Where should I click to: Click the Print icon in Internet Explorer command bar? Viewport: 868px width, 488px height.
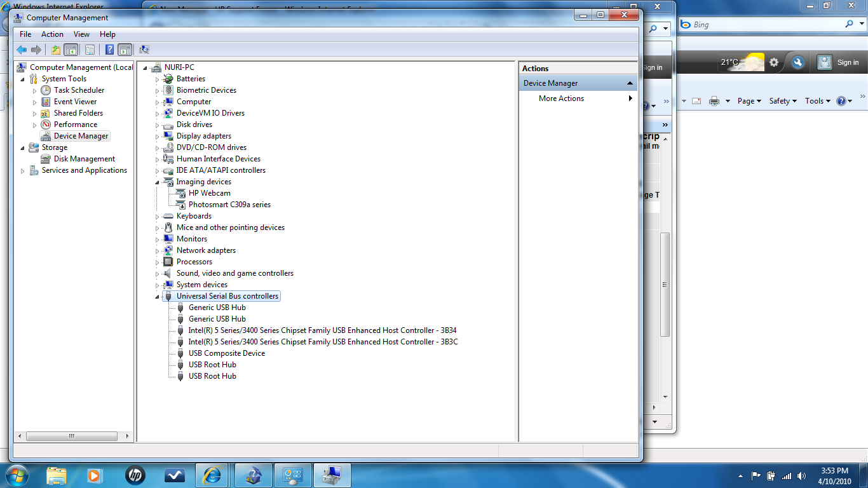[x=714, y=101]
